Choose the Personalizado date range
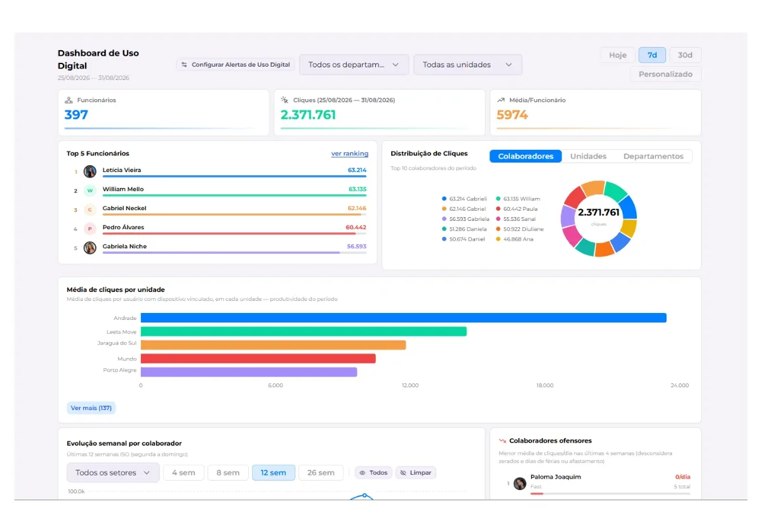This screenshot has width=762, height=532. pyautogui.click(x=665, y=74)
